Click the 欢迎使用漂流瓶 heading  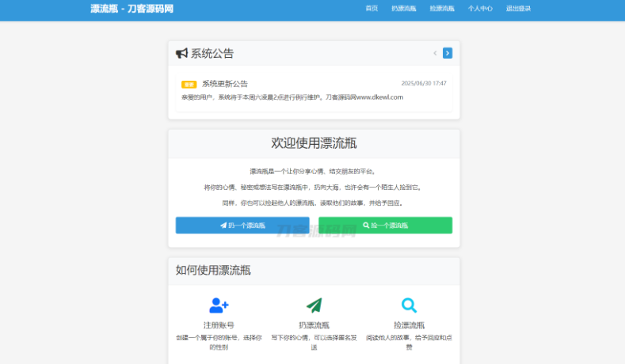(314, 143)
